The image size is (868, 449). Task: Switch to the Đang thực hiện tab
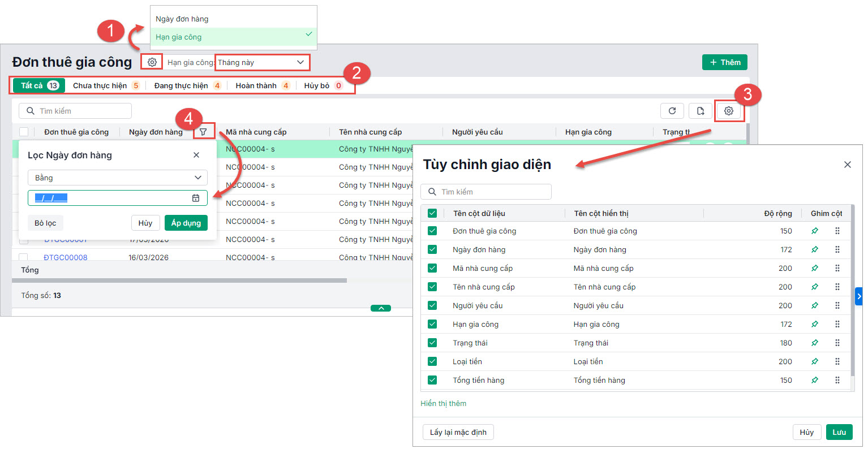(187, 85)
